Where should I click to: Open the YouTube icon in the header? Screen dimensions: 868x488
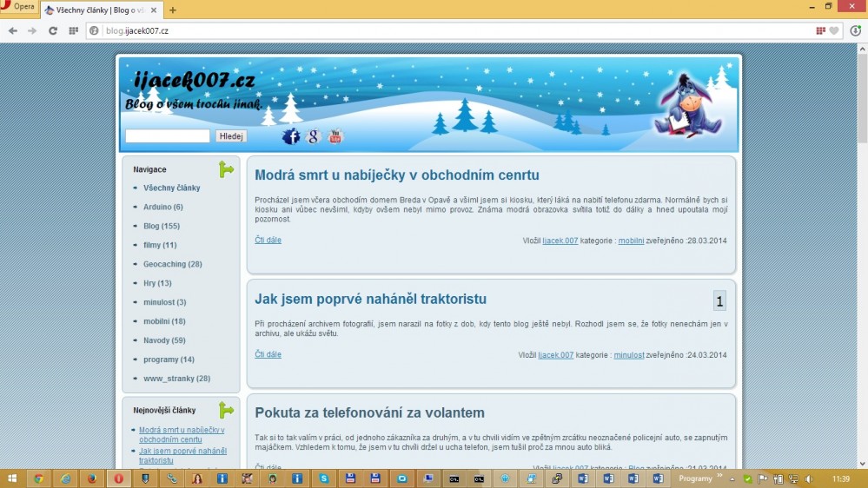(335, 136)
